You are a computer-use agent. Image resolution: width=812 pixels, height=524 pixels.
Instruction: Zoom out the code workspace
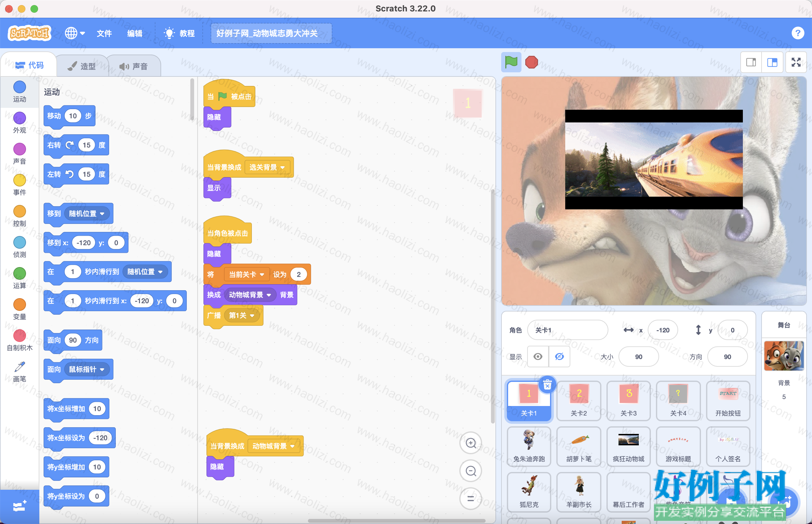(471, 471)
